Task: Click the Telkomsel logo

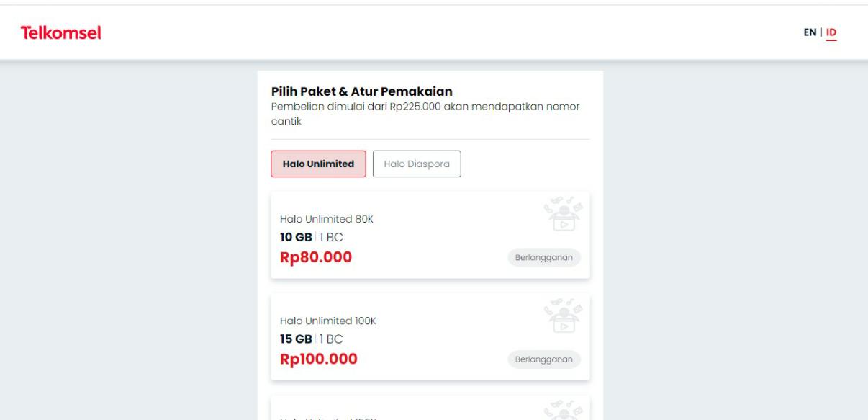Action: click(61, 32)
